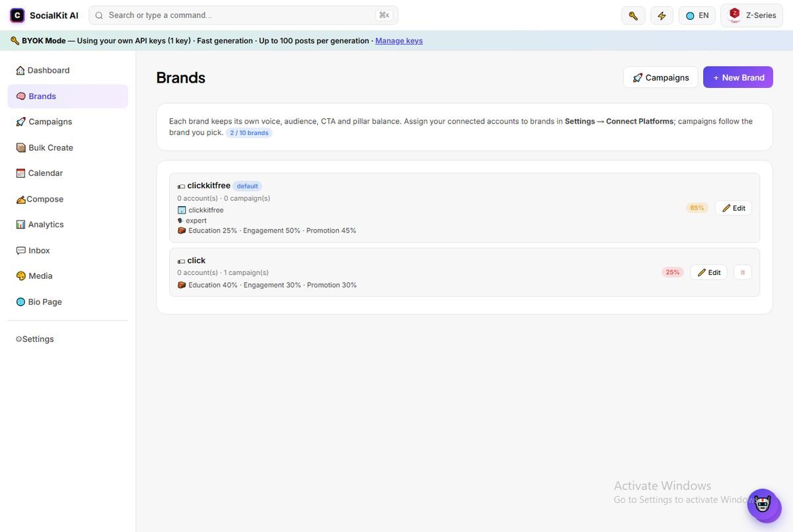
Task: Click 'Education 25% · Engagement 50%' pillar line
Action: point(267,231)
